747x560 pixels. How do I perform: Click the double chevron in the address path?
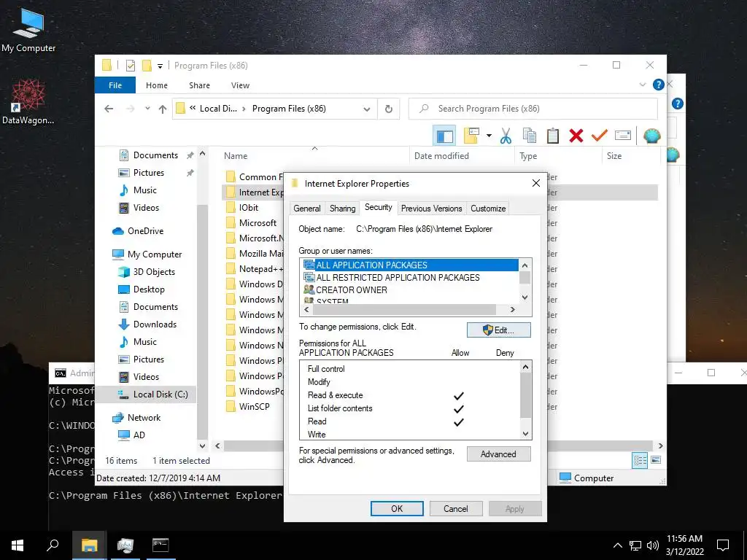[193, 108]
